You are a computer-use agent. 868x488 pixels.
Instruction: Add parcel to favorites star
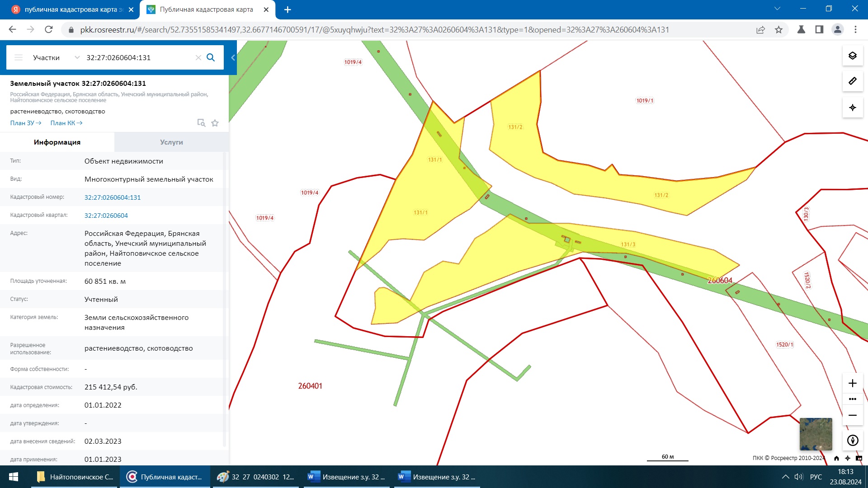[215, 123]
